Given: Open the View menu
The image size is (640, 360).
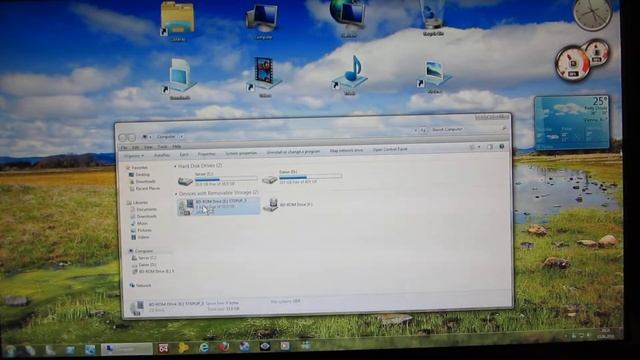Looking at the screenshot, I should [x=148, y=147].
